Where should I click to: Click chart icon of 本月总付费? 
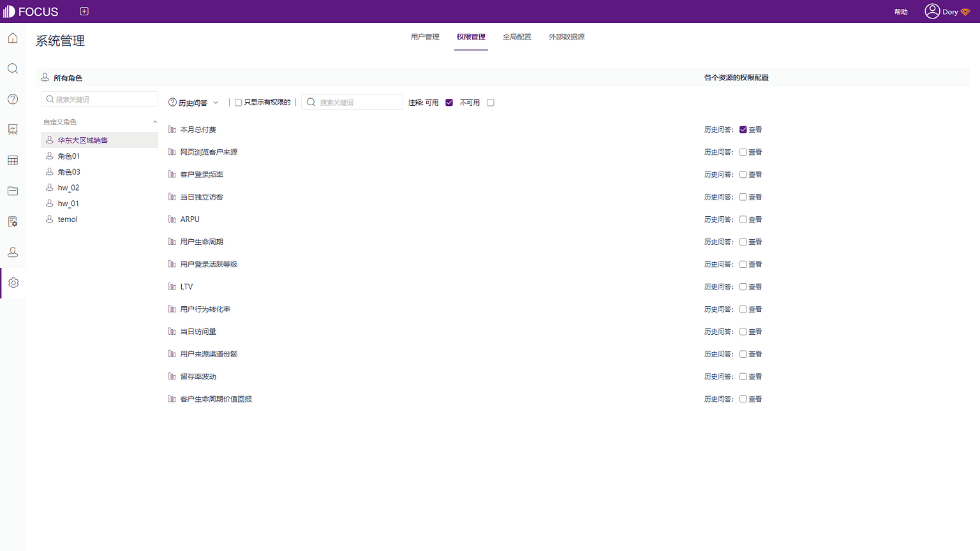point(172,129)
